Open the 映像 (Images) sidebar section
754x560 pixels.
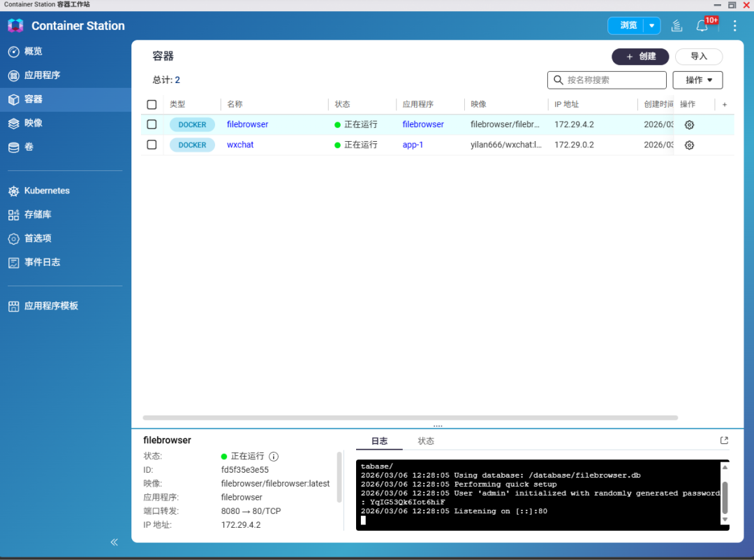point(39,123)
